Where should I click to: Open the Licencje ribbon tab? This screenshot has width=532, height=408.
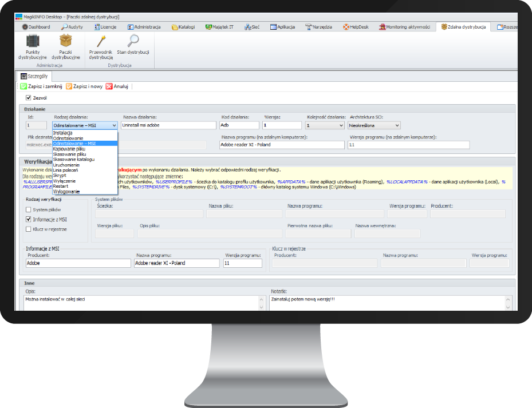tap(105, 27)
